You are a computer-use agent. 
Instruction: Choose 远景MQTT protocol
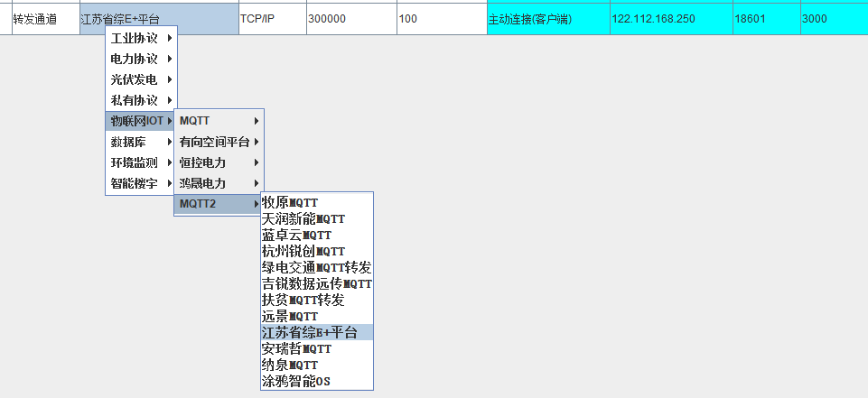(x=317, y=316)
